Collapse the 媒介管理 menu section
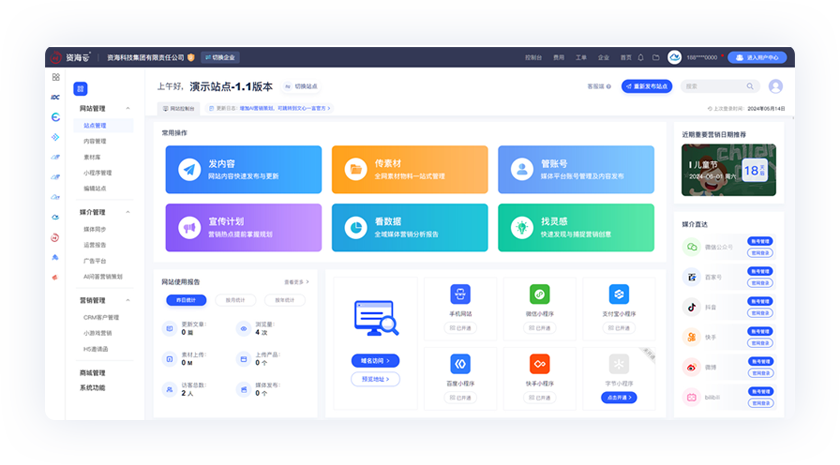Screen dimensions: 840x465 click(x=127, y=212)
